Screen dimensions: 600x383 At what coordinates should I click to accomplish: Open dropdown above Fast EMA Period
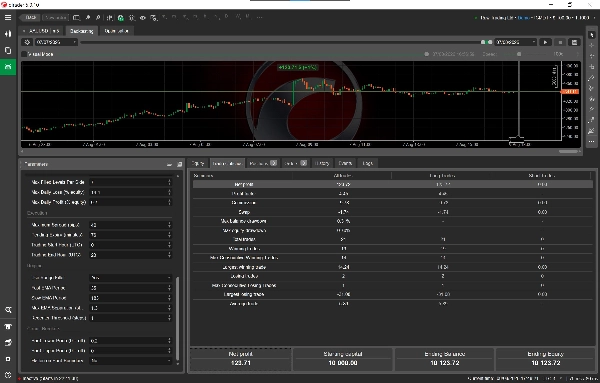pyautogui.click(x=130, y=277)
